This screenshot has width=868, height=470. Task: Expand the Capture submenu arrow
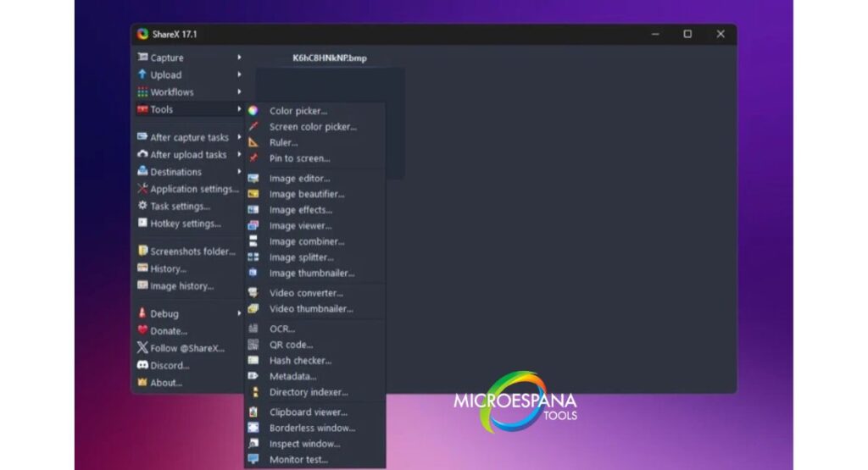tap(239, 57)
